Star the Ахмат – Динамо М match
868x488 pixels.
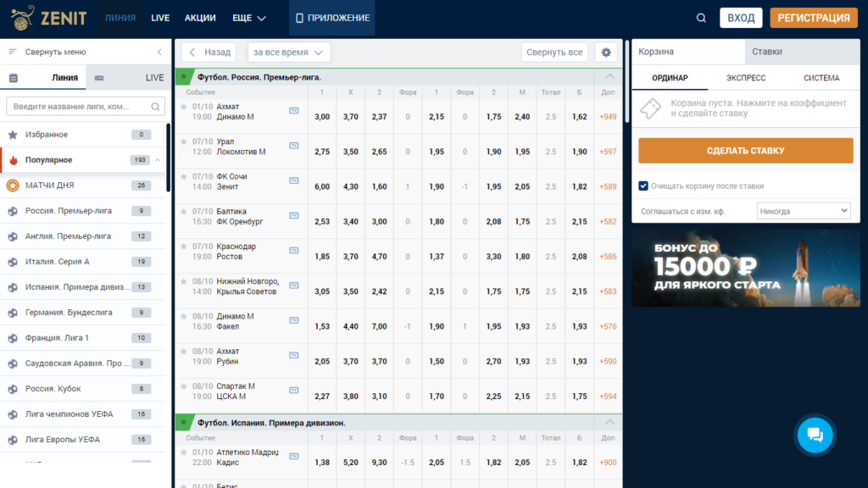pyautogui.click(x=184, y=107)
